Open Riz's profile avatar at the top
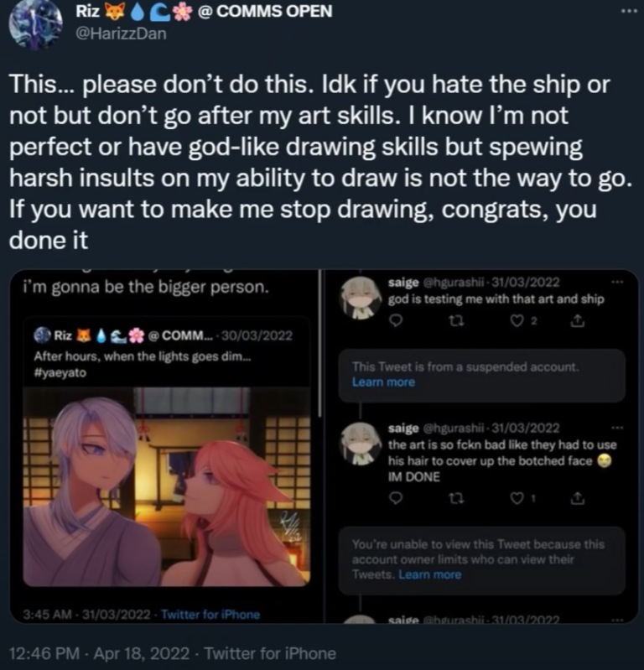 (x=34, y=24)
